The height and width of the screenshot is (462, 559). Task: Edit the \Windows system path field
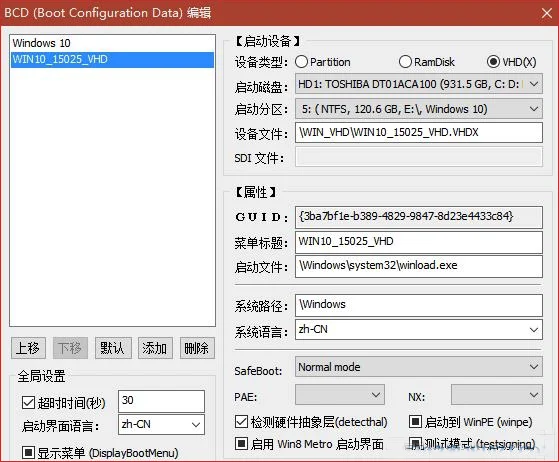[x=419, y=305]
